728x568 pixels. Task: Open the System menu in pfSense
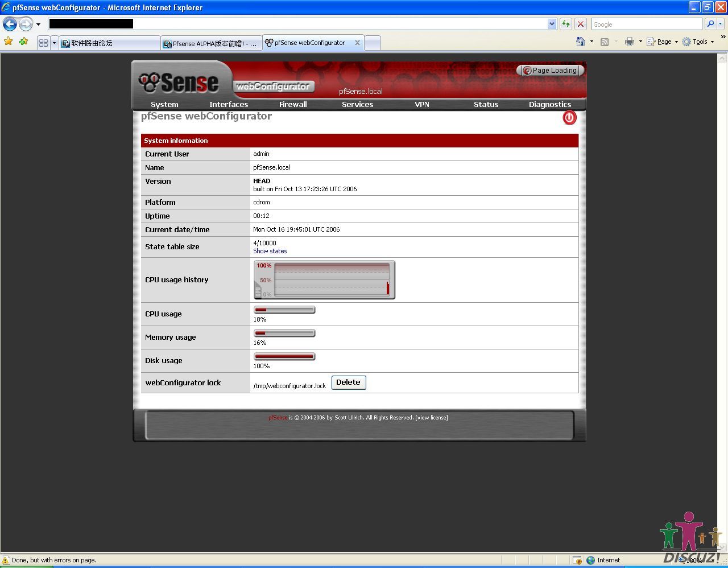click(164, 104)
